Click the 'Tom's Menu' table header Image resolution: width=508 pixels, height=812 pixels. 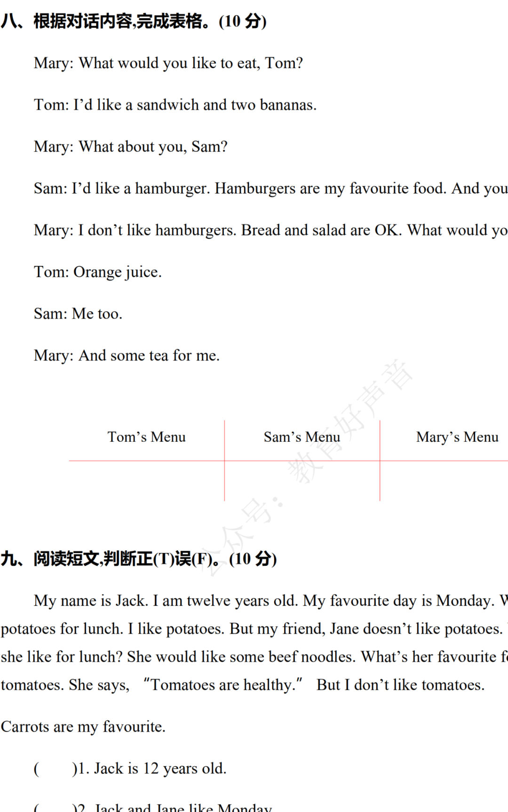[147, 437]
